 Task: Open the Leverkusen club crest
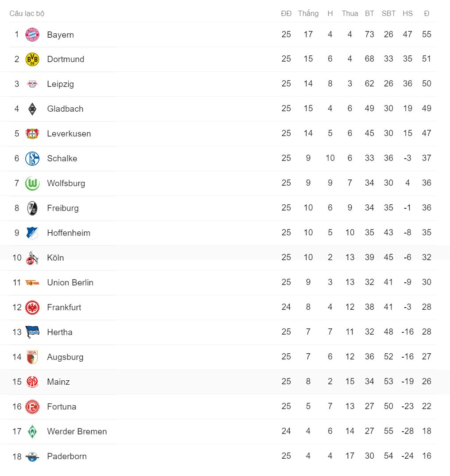pyautogui.click(x=32, y=133)
